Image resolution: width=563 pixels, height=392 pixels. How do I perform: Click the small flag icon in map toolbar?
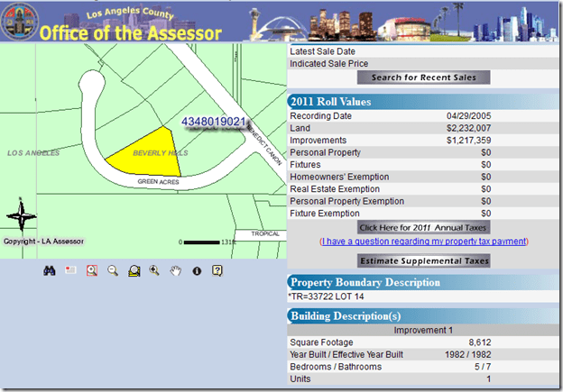tap(70, 270)
